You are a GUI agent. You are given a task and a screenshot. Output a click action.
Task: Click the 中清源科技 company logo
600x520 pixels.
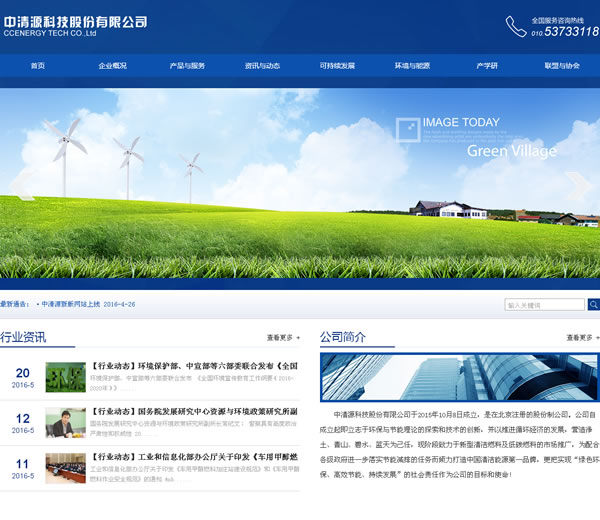tap(75, 26)
